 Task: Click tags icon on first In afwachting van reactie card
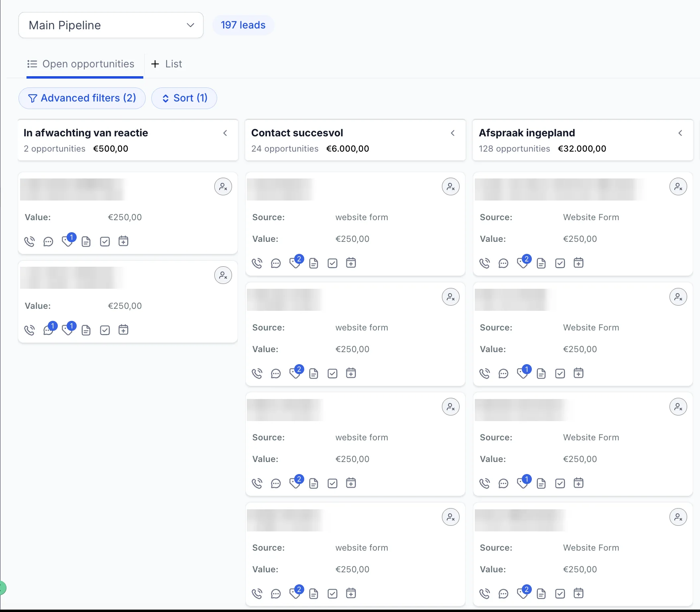tap(68, 241)
